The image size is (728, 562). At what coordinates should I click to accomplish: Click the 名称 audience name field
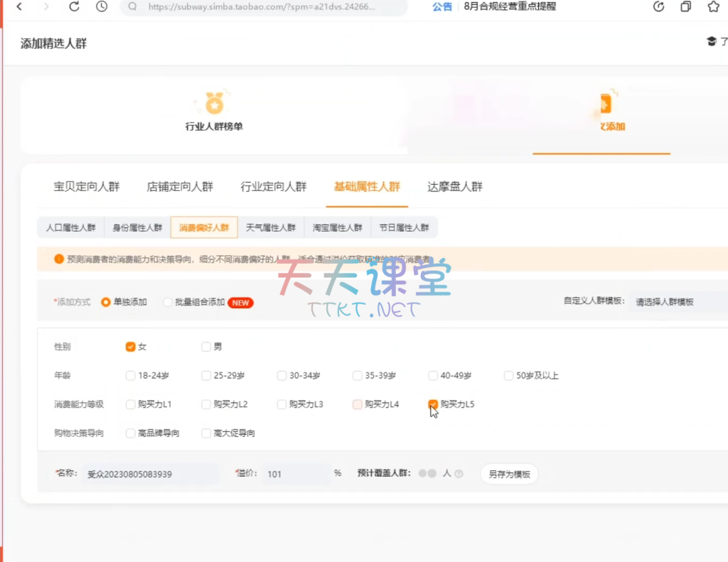pyautogui.click(x=151, y=474)
